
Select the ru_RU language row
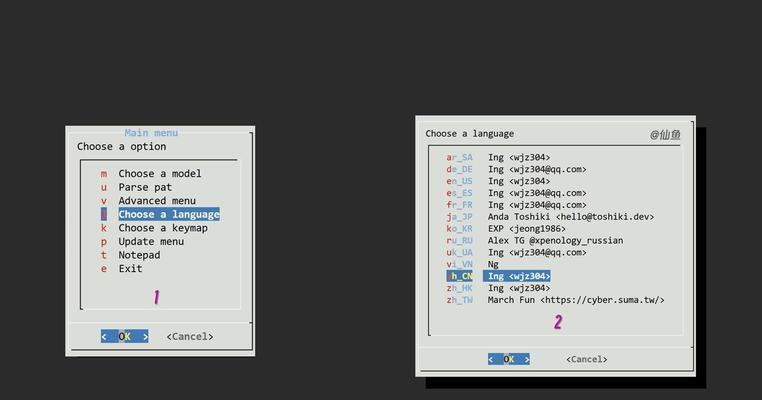535,241
